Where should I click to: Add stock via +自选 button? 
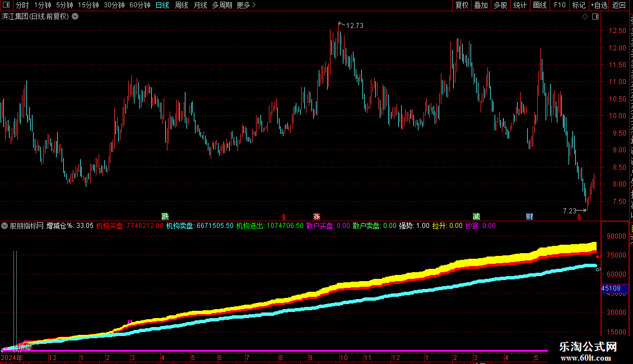click(x=599, y=5)
